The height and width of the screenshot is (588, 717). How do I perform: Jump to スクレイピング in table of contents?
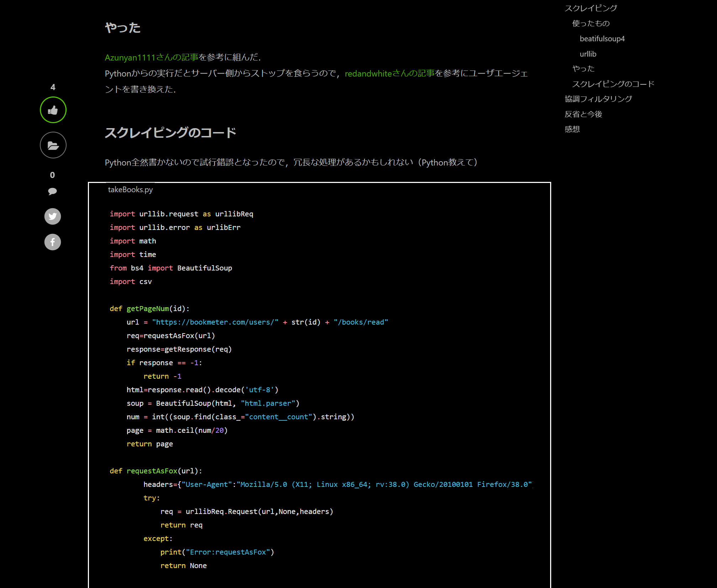click(x=591, y=8)
